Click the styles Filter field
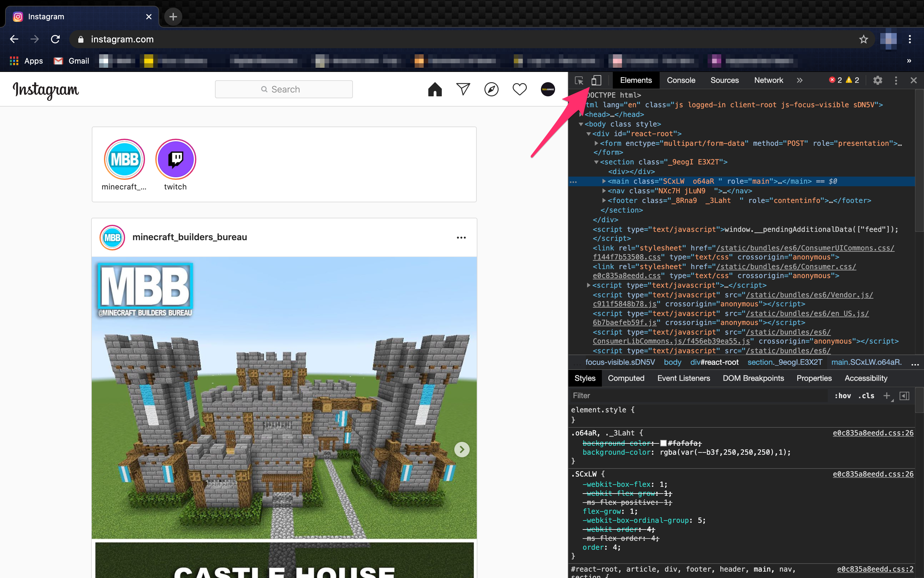Image resolution: width=924 pixels, height=578 pixels. (x=699, y=396)
